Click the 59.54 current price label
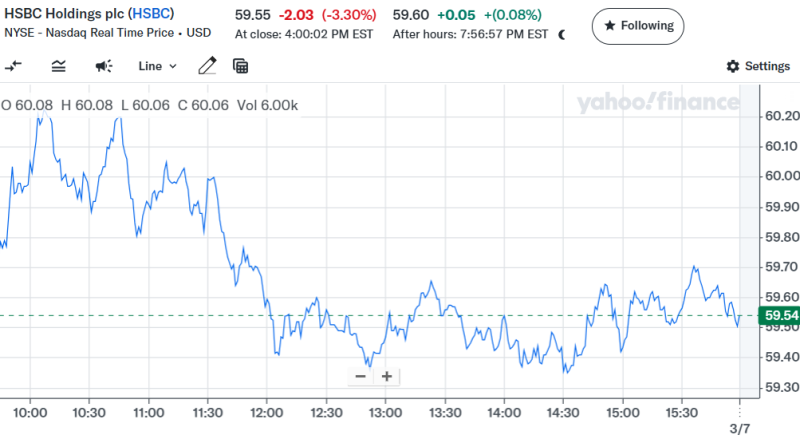The height and width of the screenshot is (439, 800). [x=779, y=316]
